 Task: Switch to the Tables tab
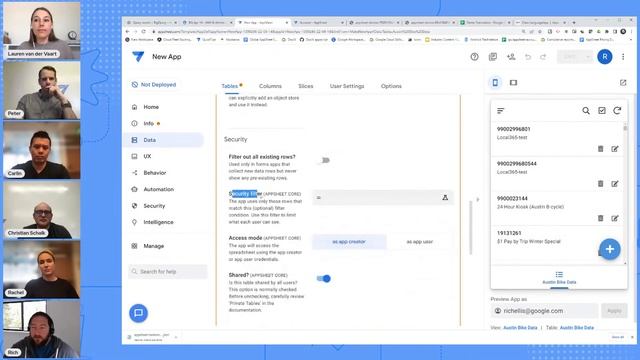click(230, 86)
